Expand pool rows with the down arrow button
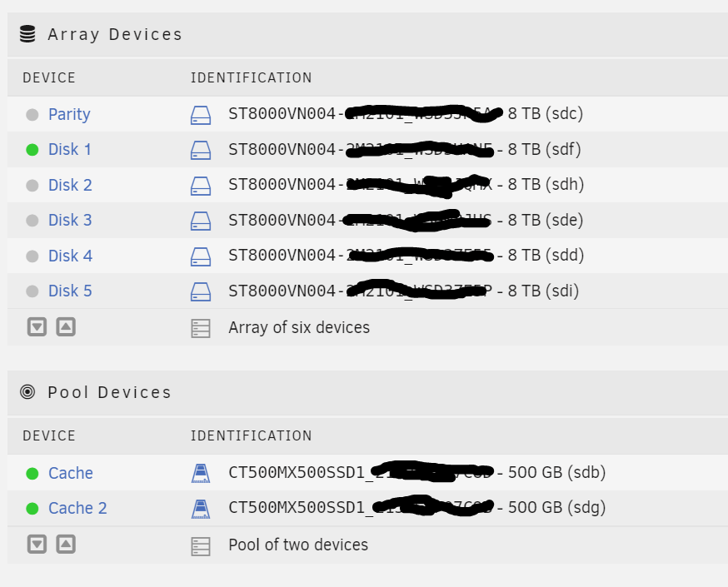The width and height of the screenshot is (728, 587). [37, 545]
